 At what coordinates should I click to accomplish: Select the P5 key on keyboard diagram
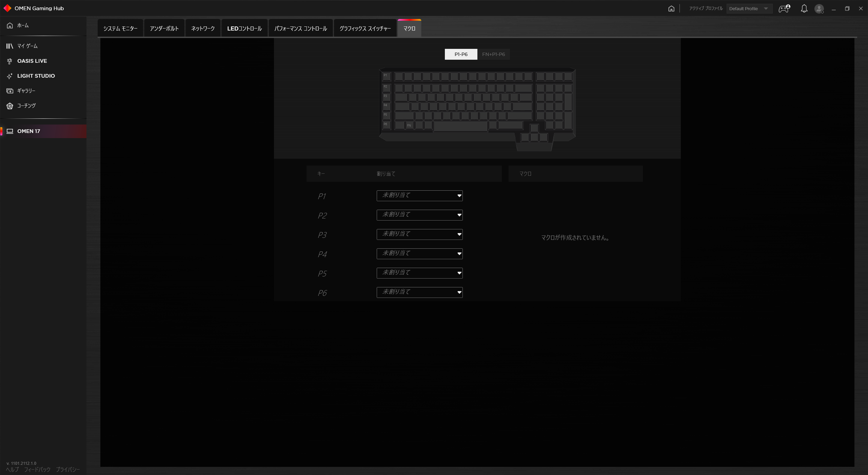(x=386, y=116)
